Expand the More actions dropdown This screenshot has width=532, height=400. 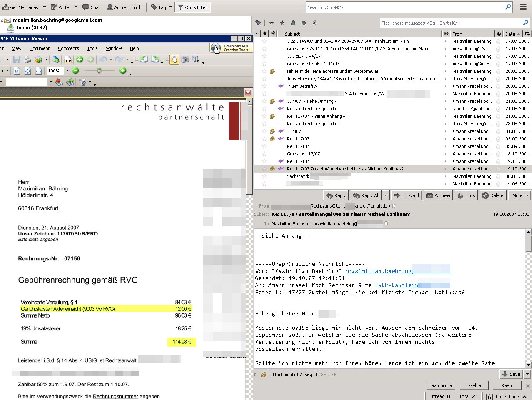pos(520,195)
